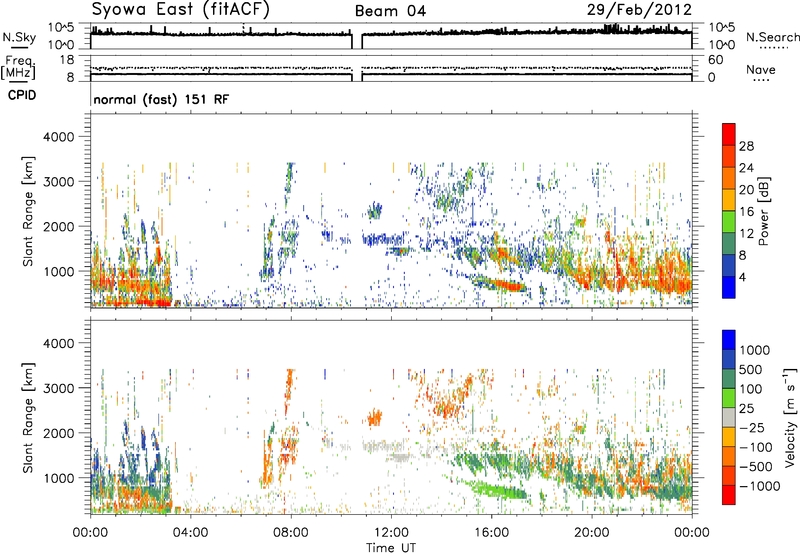Viewport: 800px width, 554px height.
Task: Select the "16" value on the power color bar
Action: pyautogui.click(x=746, y=212)
